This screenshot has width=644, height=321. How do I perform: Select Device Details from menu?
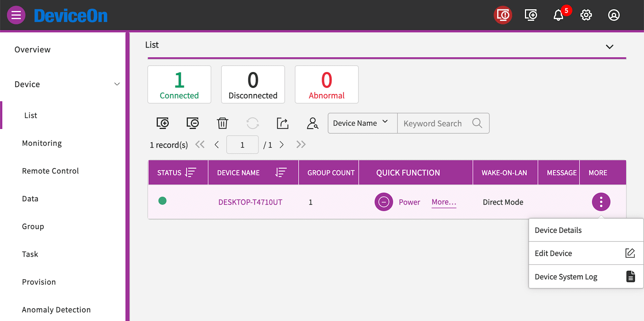(586, 230)
